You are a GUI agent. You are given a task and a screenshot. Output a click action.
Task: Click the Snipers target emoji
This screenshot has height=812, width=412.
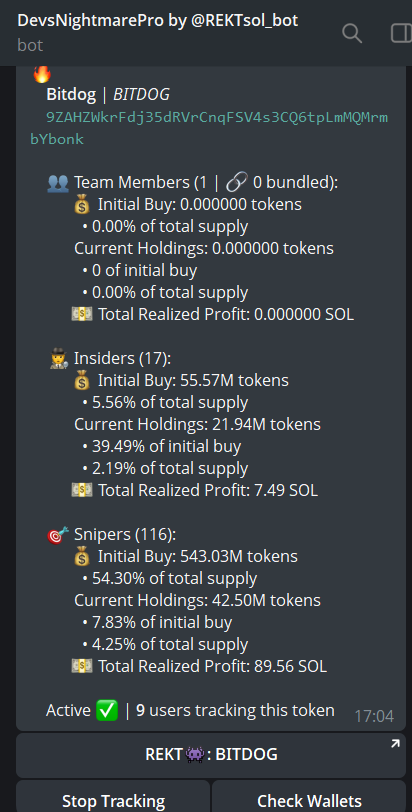click(x=57, y=534)
